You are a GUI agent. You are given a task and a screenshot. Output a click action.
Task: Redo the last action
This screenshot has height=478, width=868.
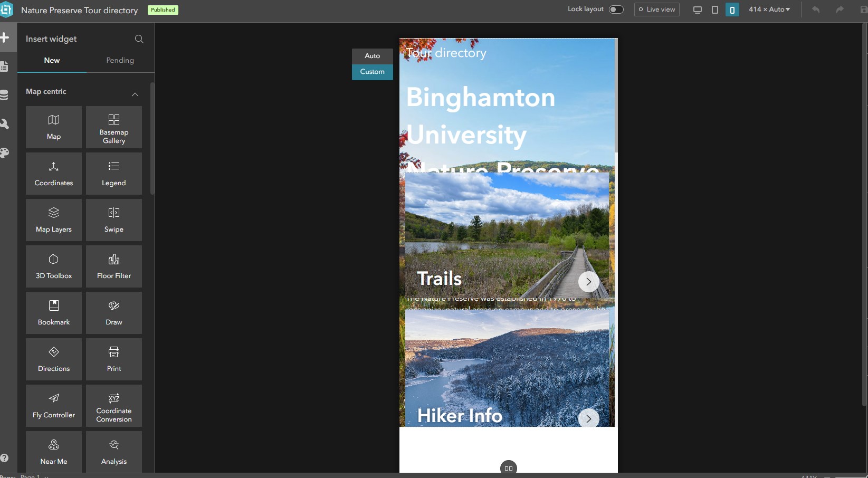(x=840, y=9)
